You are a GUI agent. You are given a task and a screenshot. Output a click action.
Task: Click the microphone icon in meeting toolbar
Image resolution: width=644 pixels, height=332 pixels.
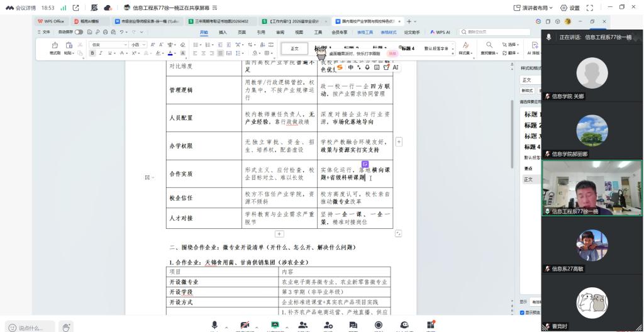(x=216, y=323)
